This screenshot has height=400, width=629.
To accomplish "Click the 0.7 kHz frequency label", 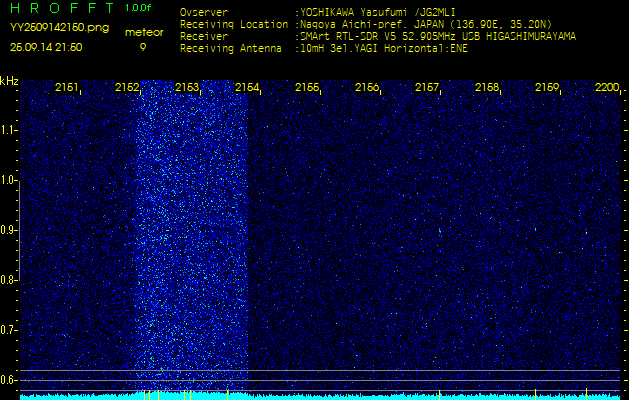I will coord(8,330).
